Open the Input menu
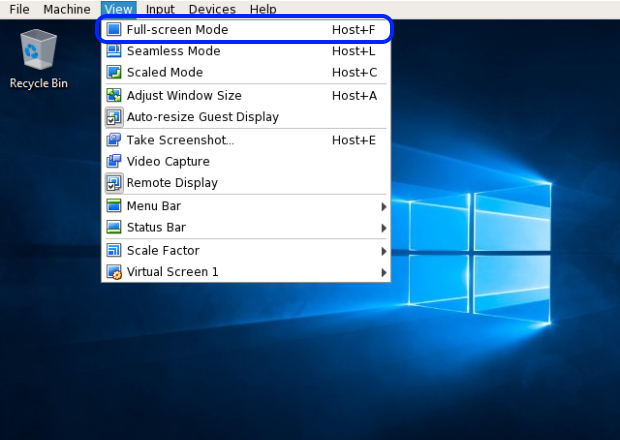 coord(160,9)
